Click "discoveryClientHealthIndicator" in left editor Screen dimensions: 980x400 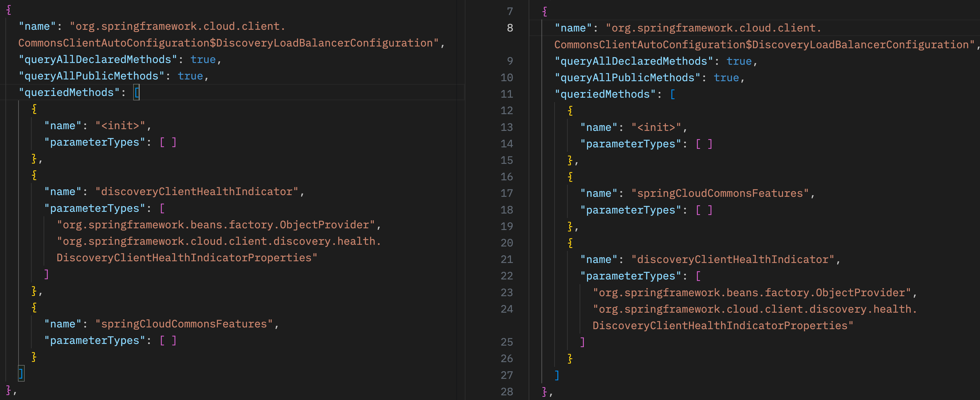197,192
